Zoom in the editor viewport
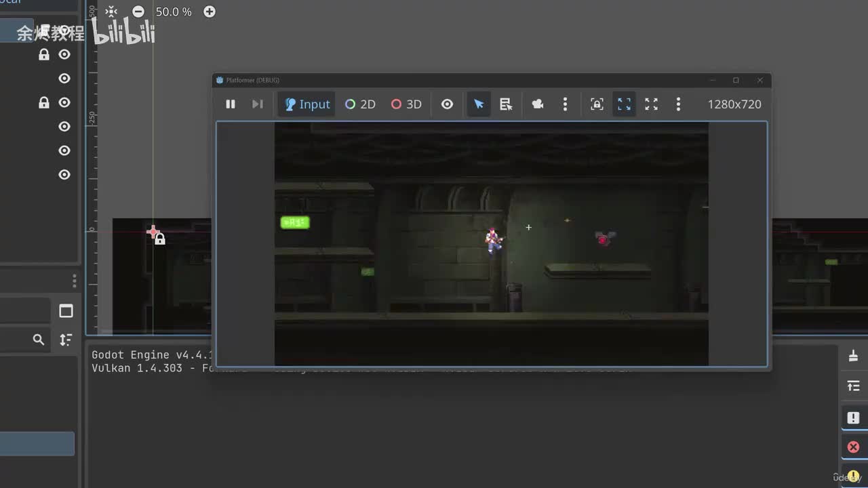 (x=210, y=12)
